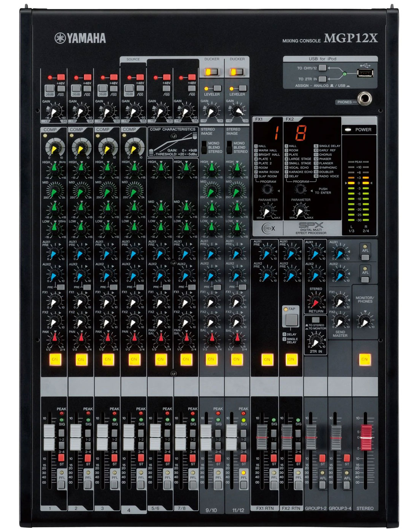The image size is (418, 532).
Task: Toggle the FX1 RTN ON button
Action: (267, 359)
